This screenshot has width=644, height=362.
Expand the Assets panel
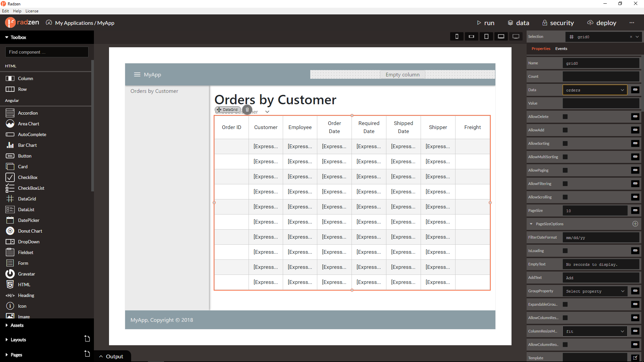(x=14, y=325)
